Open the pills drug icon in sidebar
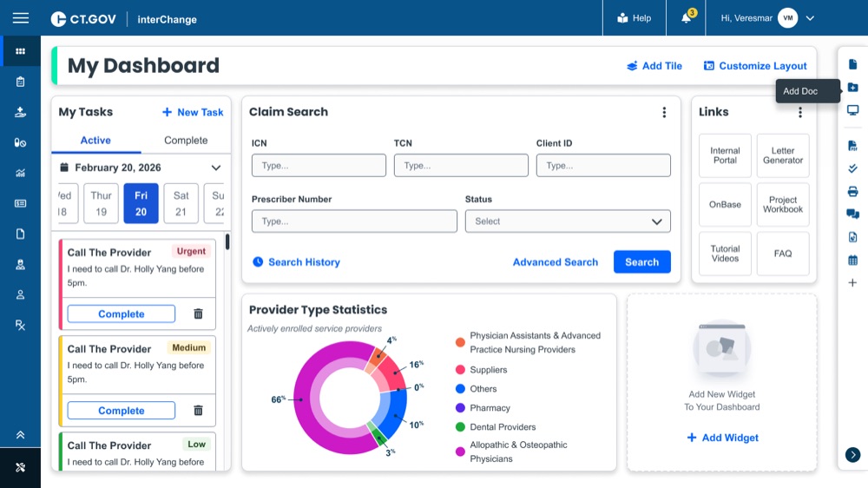The image size is (868, 488). pos(21,143)
